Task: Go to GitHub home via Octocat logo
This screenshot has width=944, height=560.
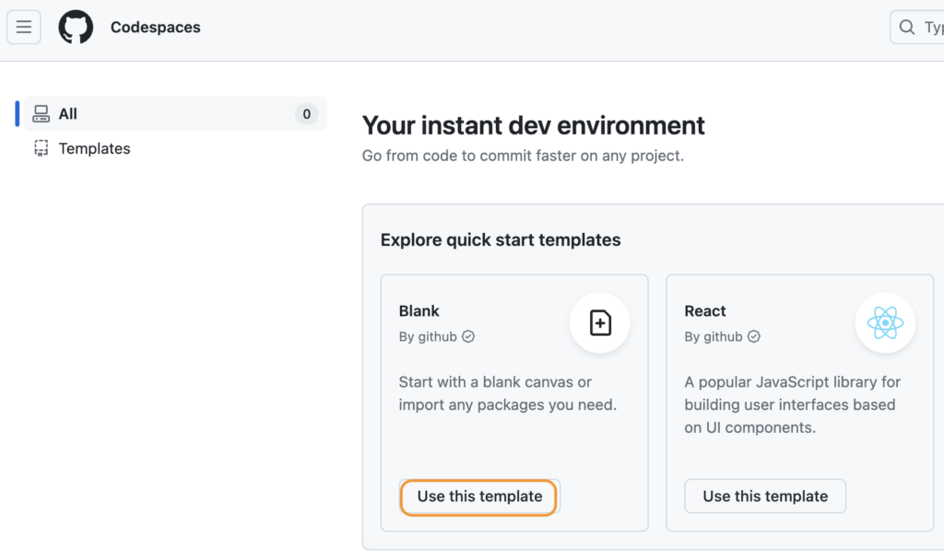Action: pyautogui.click(x=76, y=27)
